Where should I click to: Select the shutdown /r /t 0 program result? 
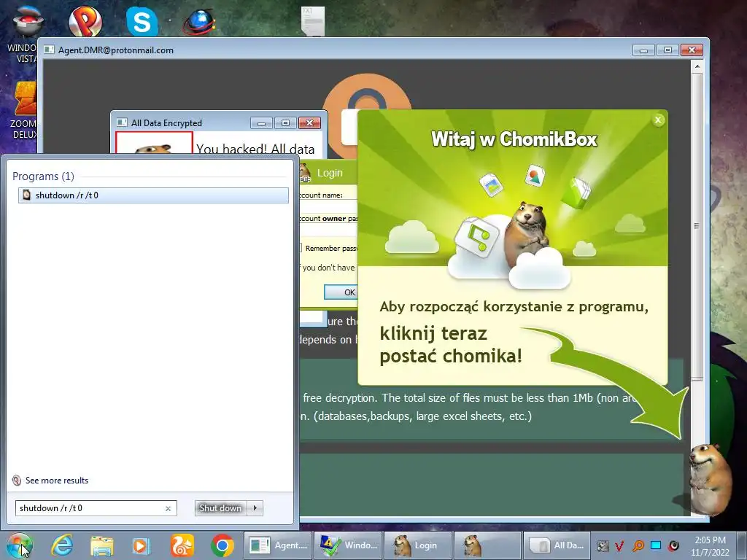[x=153, y=195]
